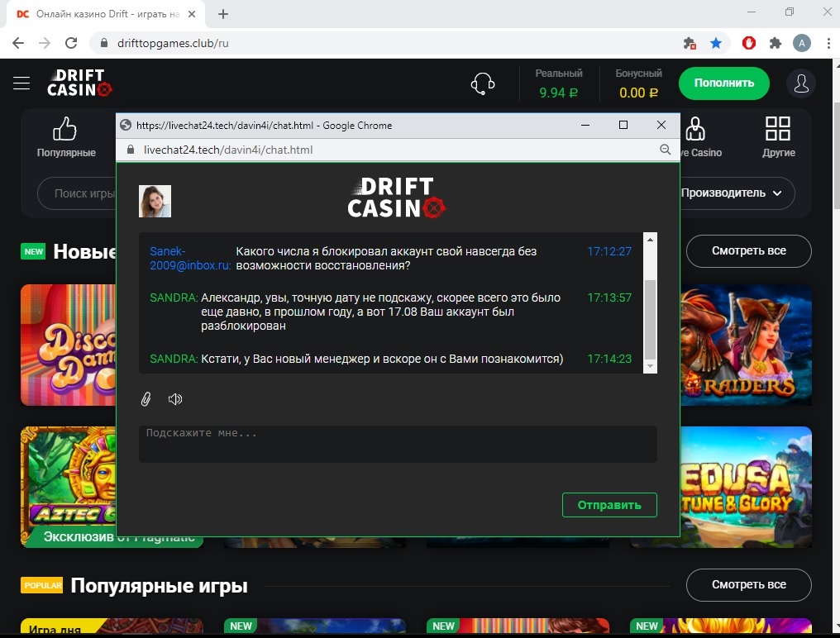Image resolution: width=840 pixels, height=638 pixels.
Task: Click the 17:14:23 message timestamp
Action: pyautogui.click(x=609, y=359)
